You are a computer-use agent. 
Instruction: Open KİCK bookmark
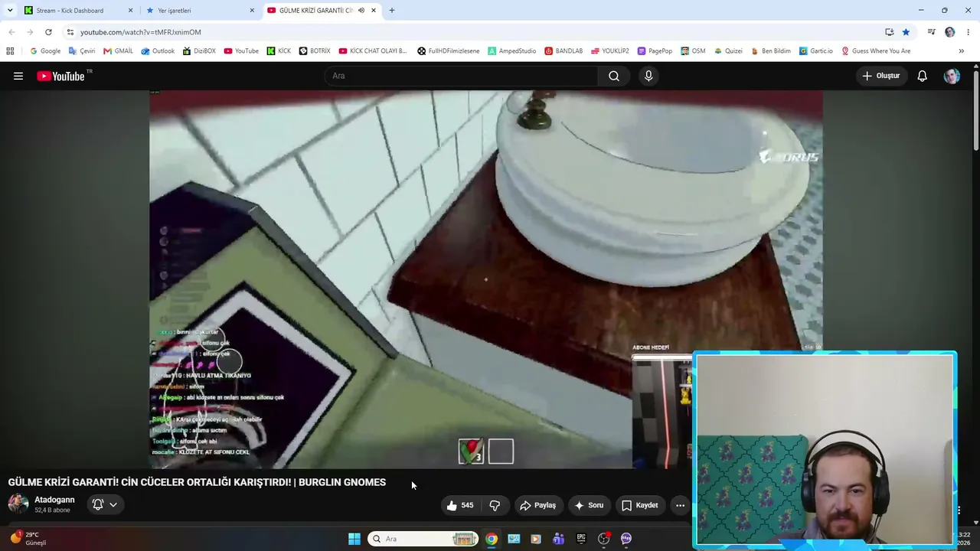coord(279,51)
